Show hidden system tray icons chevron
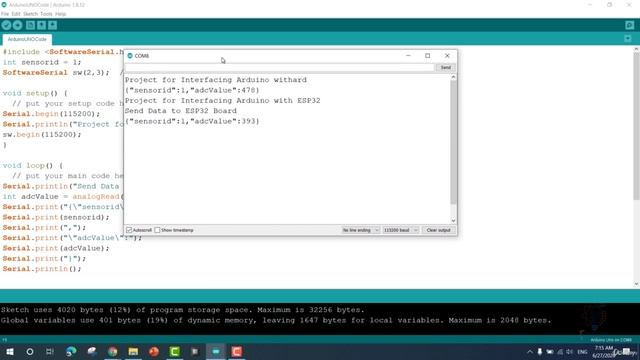 530,352
